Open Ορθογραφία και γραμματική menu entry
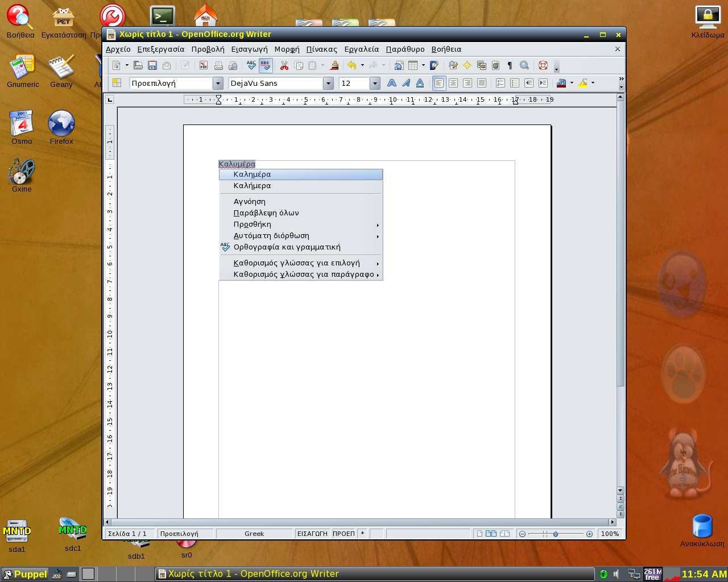 click(301, 247)
